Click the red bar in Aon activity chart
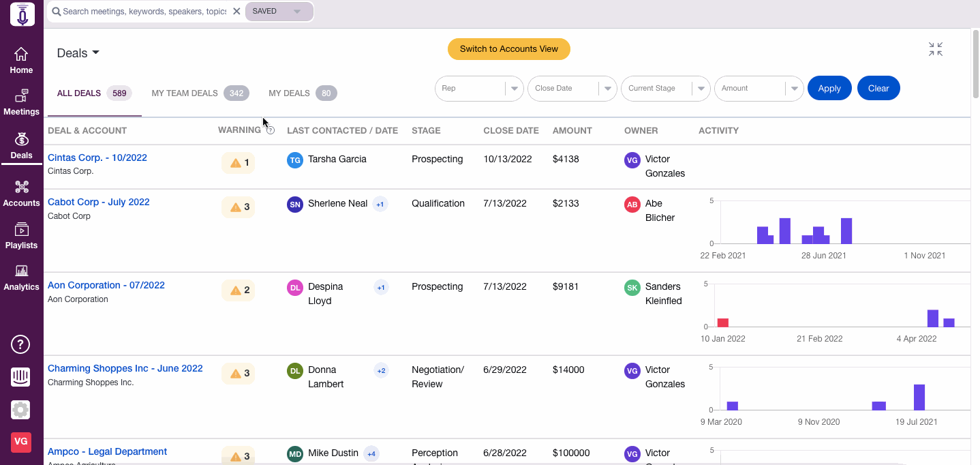Screen dimensions: 980x465 pos(723,322)
